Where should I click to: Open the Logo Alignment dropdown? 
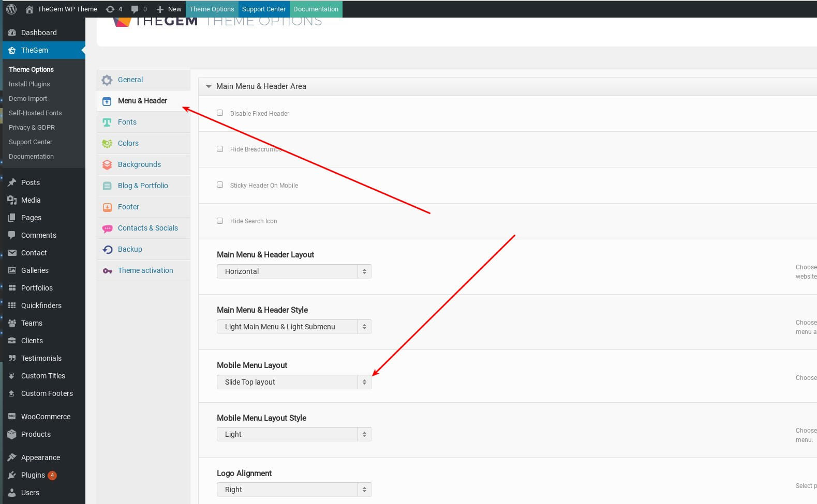(294, 490)
